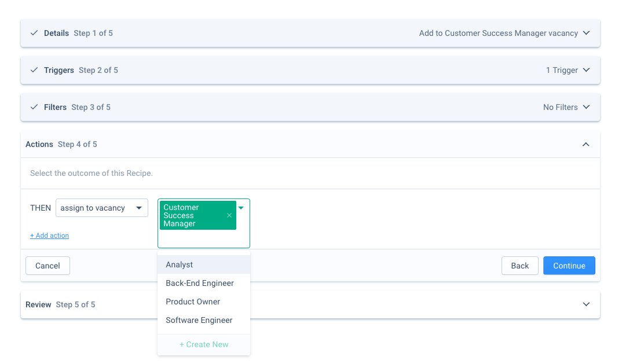Choose Product Owner vacancy option
Image resolution: width=622 pixels, height=364 pixels.
(x=204, y=302)
